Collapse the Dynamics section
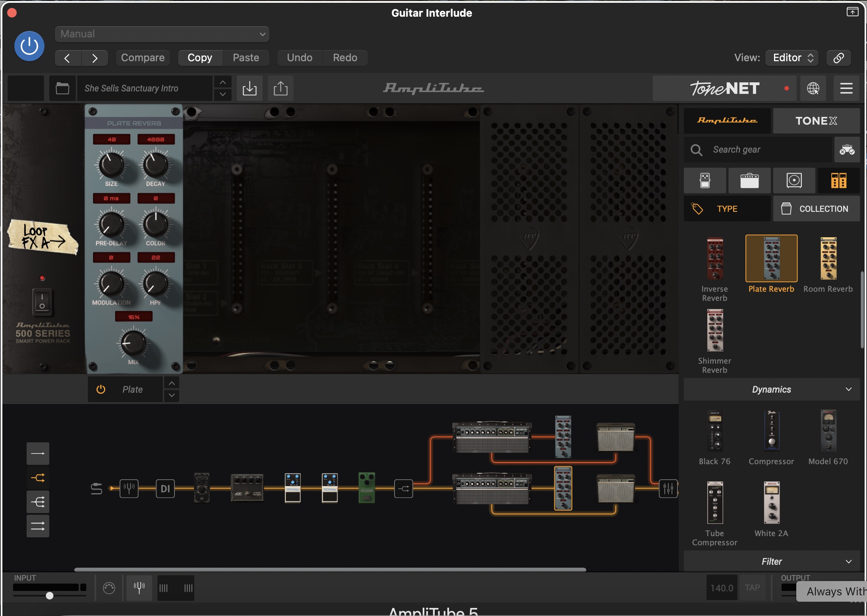 coord(771,389)
